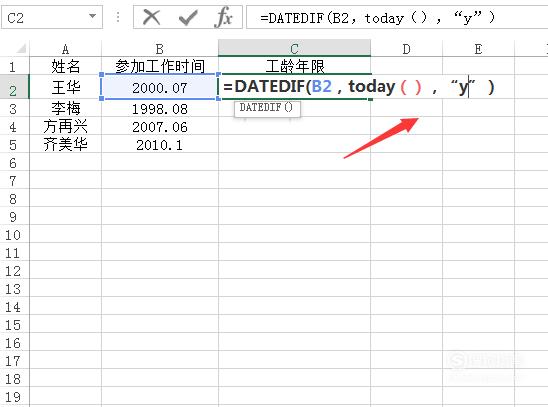
Task: Select column C header
Action: pyautogui.click(x=294, y=48)
